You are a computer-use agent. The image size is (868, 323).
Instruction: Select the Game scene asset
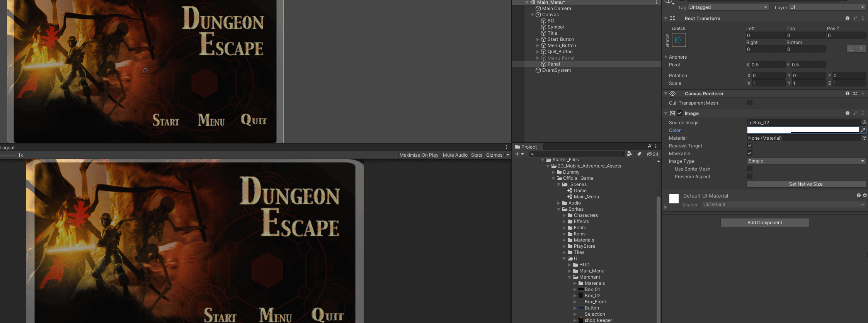pyautogui.click(x=577, y=191)
